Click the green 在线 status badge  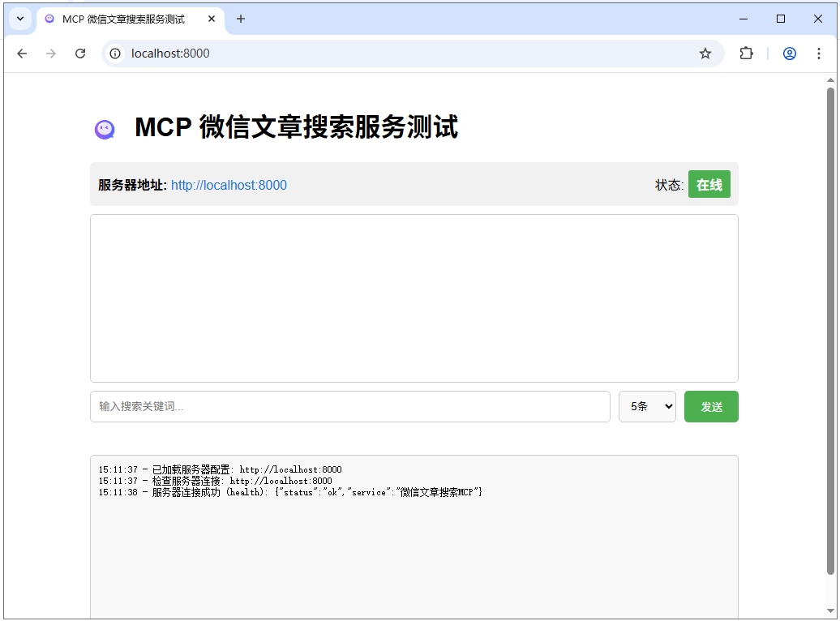709,184
